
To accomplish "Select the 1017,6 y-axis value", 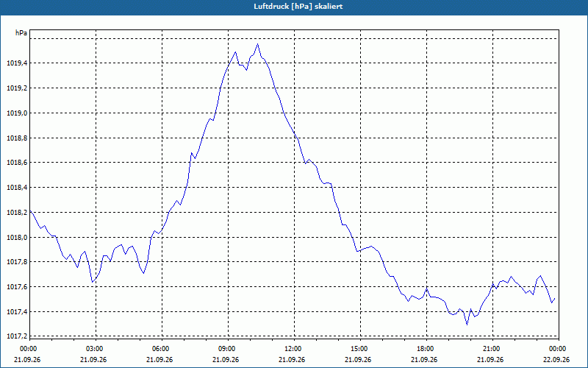I will (17, 287).
